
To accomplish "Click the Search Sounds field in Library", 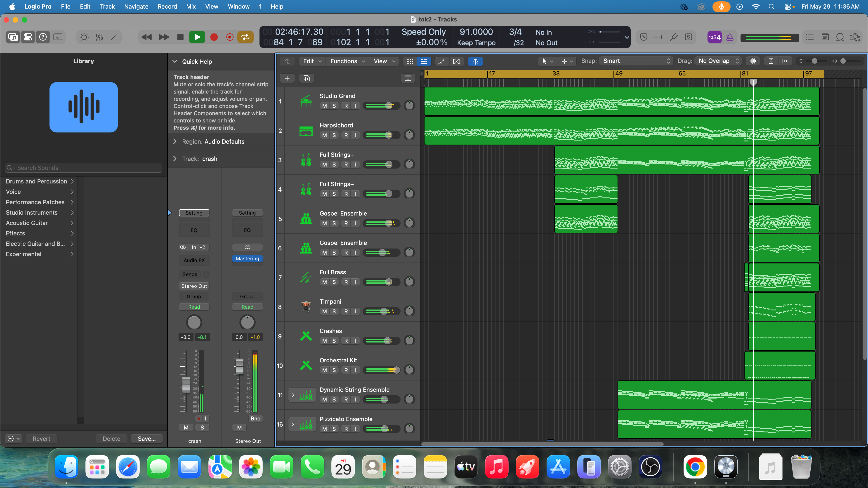I will tap(84, 168).
